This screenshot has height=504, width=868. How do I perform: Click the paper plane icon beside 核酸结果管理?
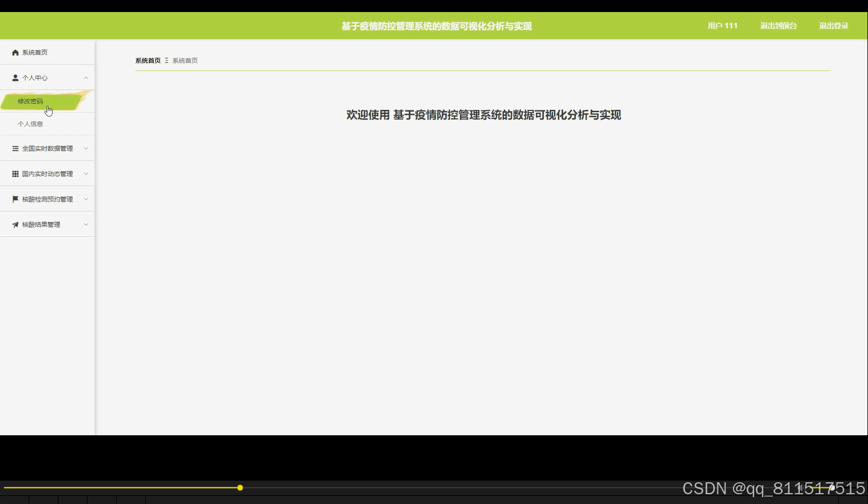15,224
